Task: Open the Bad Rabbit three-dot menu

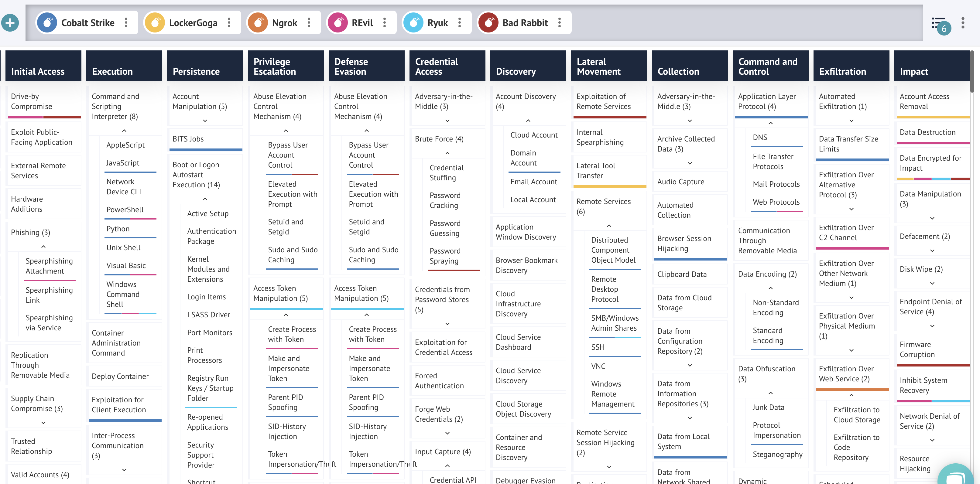Action: coord(559,23)
